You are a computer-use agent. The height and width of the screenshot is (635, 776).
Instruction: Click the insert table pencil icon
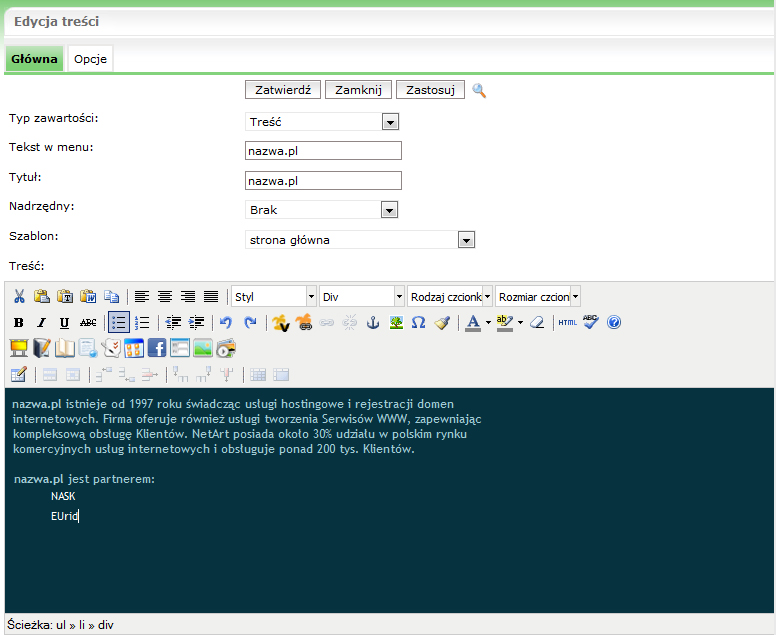(19, 375)
